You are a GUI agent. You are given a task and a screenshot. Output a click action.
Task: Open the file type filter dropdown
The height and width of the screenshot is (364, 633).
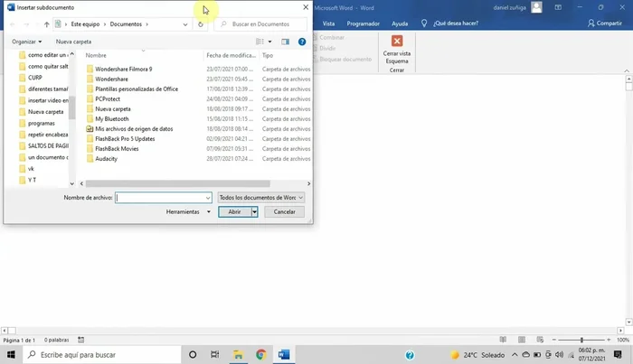coord(261,198)
